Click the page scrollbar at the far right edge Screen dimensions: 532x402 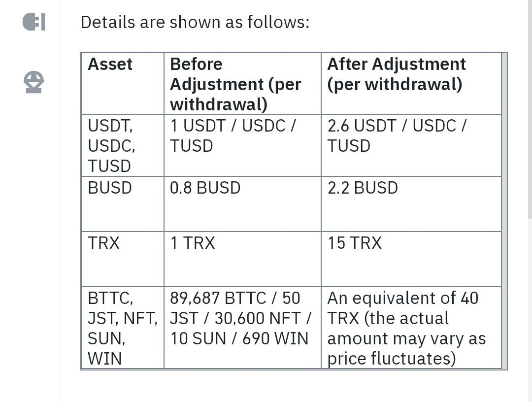530,109
